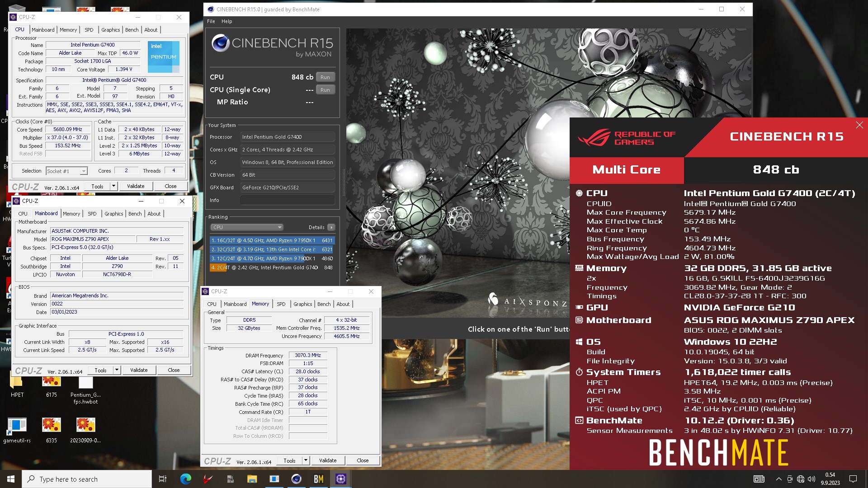Viewport: 868px width, 488px height.
Task: Select the gameutil-rs shortcut on the desktop
Action: [x=17, y=430]
